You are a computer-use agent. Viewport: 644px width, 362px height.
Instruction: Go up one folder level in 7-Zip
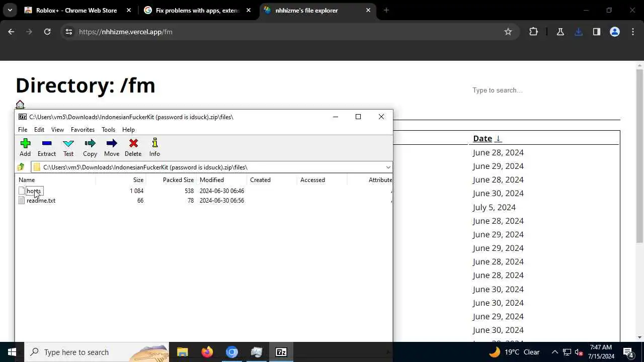pyautogui.click(x=21, y=167)
